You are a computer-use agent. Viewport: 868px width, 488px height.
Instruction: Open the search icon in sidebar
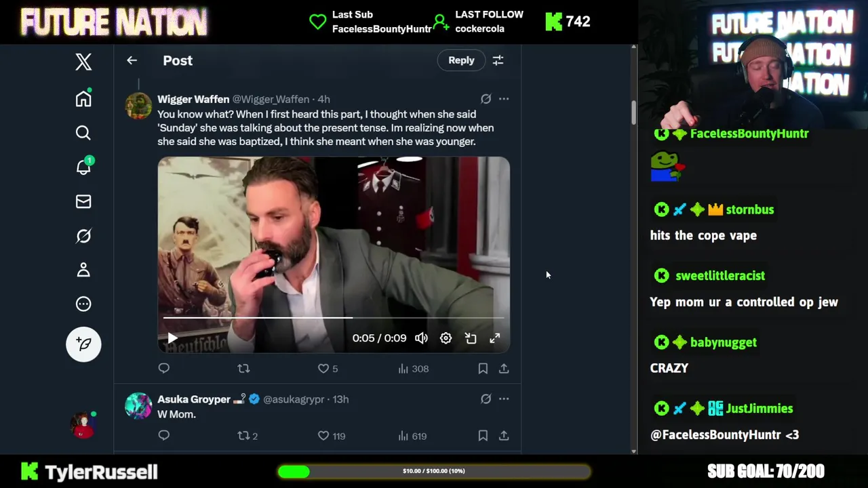[83, 133]
